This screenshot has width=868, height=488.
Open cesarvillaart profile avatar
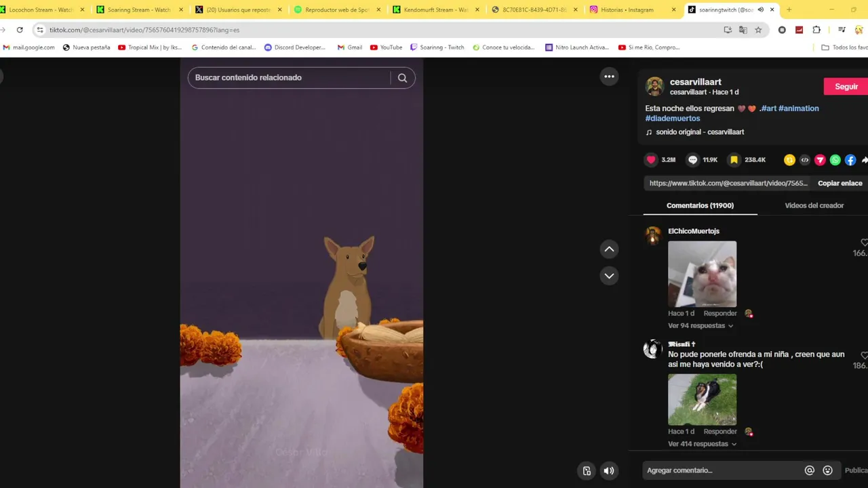click(654, 86)
